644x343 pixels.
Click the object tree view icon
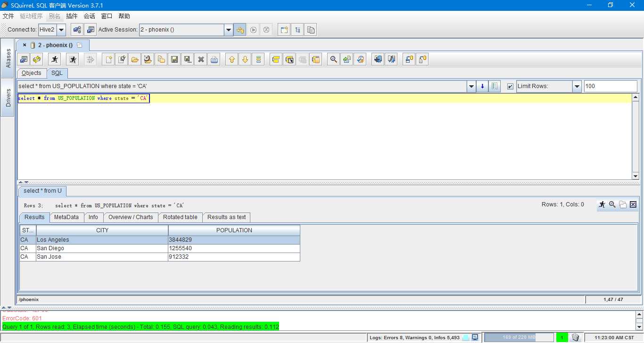297,30
